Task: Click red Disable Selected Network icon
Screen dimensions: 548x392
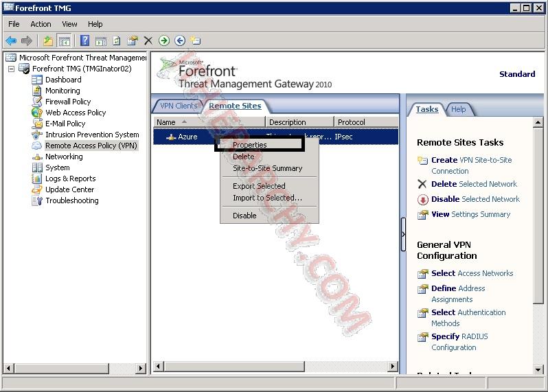Action: click(422, 199)
